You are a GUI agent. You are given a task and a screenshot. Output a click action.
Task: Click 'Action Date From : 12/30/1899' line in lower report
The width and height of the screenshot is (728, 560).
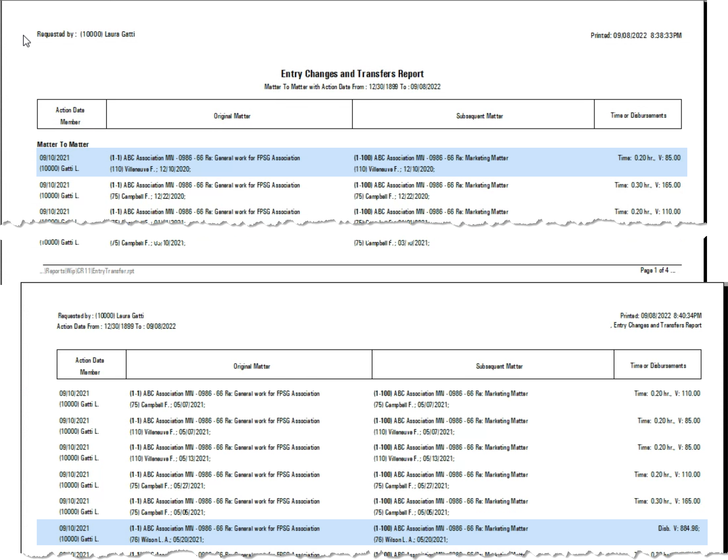pos(116,326)
